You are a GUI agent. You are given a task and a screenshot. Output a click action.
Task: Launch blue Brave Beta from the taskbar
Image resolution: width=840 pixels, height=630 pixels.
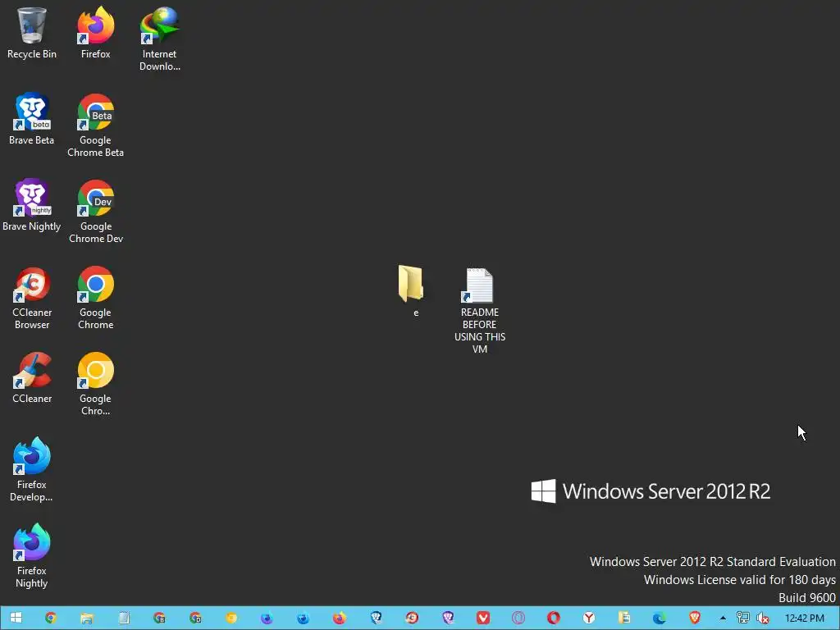(x=376, y=619)
